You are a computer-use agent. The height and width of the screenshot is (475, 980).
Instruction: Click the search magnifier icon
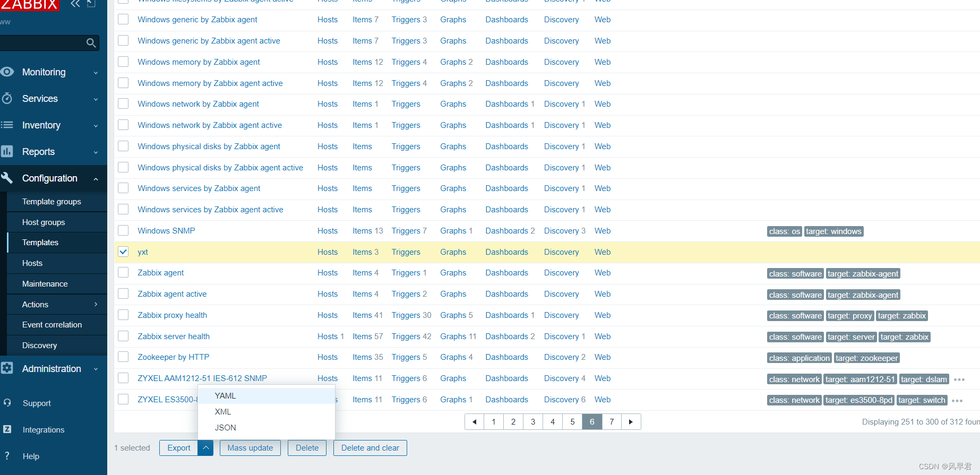pyautogui.click(x=91, y=42)
